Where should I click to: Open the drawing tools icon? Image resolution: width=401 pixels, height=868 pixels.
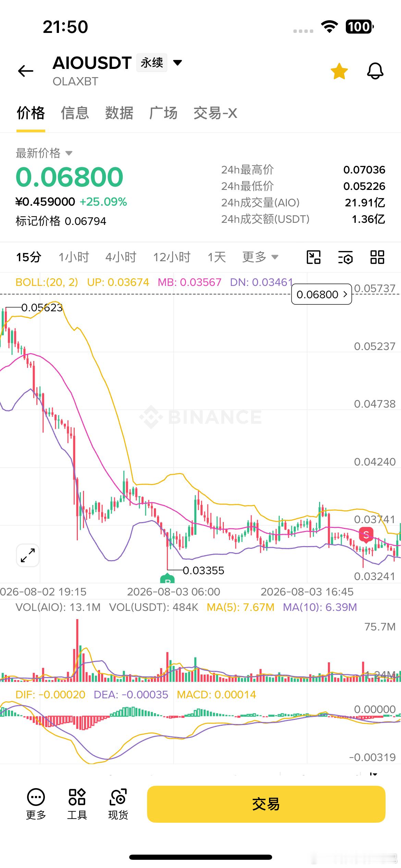[x=313, y=257]
